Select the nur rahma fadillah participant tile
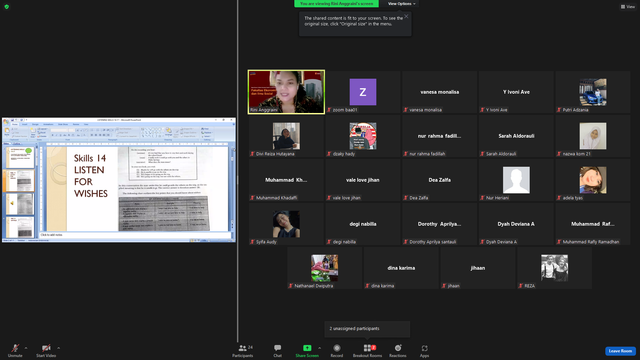This screenshot has height=360, width=640. (x=440, y=136)
